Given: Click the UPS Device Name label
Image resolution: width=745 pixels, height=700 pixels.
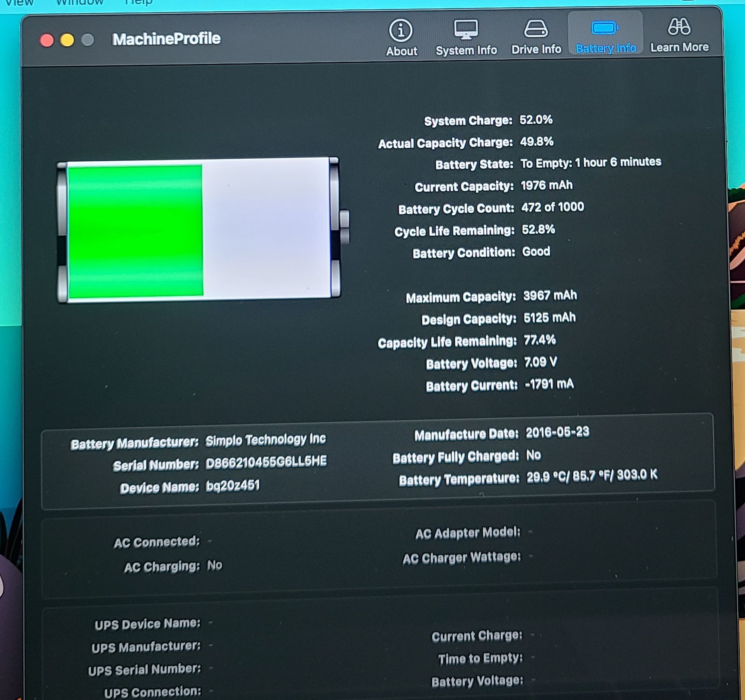Looking at the screenshot, I should click(147, 624).
